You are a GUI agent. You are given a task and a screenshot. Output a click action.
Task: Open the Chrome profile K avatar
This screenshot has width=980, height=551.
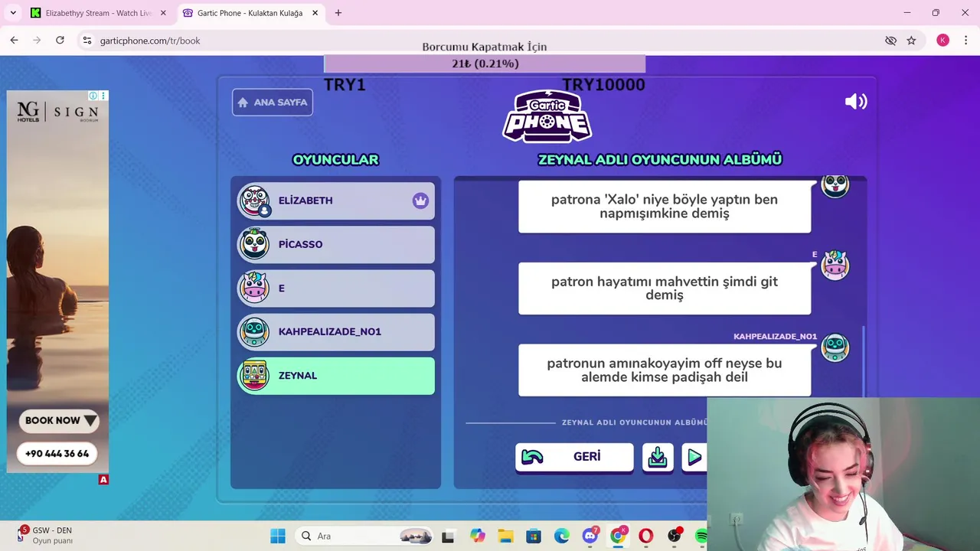pyautogui.click(x=942, y=41)
